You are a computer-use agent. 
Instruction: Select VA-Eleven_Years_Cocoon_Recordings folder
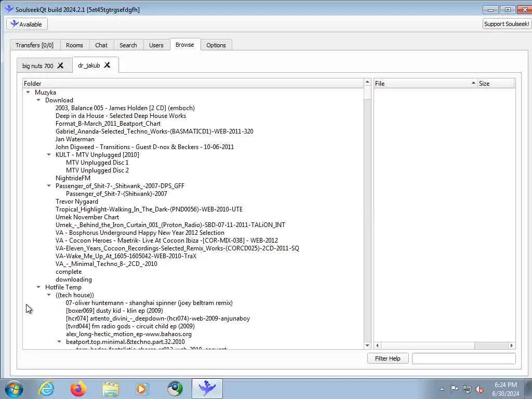[178, 248]
